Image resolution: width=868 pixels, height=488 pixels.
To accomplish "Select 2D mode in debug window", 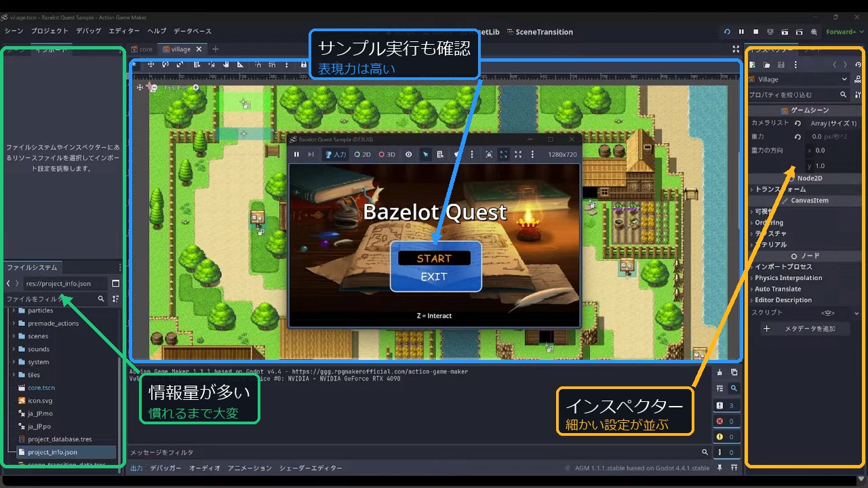I will 363,155.
